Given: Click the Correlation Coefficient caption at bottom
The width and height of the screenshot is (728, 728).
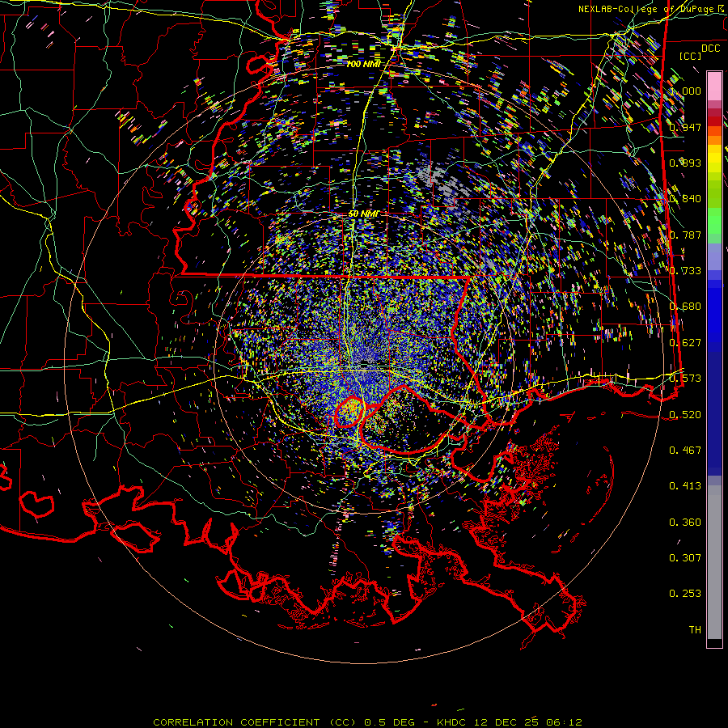Looking at the screenshot, I should (367, 722).
